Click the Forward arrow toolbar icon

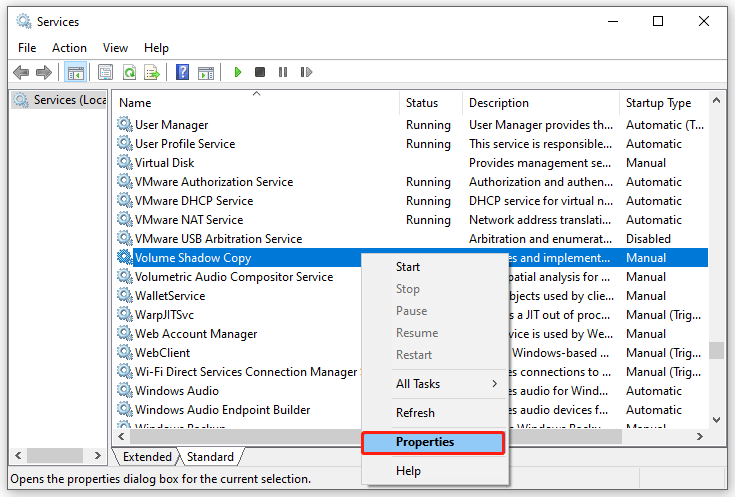44,72
